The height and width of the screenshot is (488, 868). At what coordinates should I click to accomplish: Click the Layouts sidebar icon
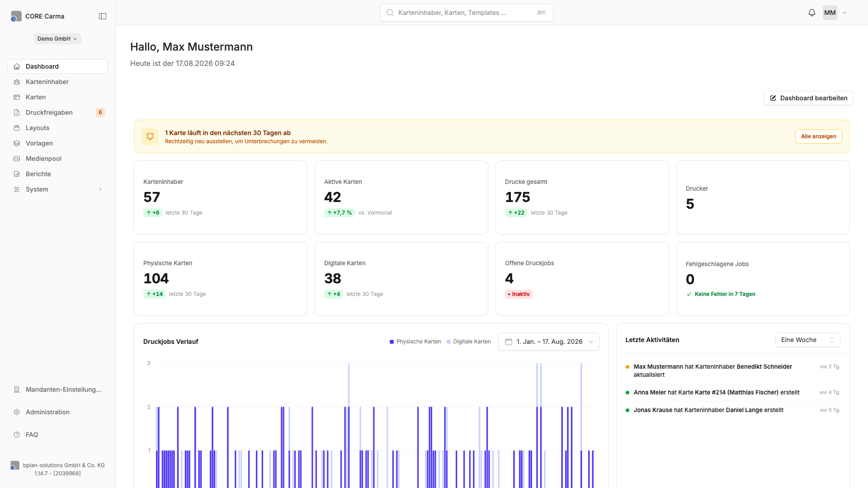point(17,128)
